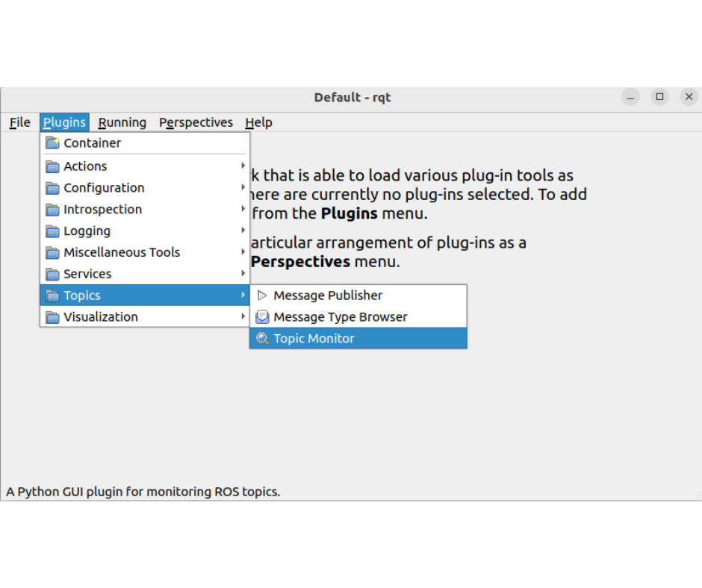This screenshot has height=588, width=702.
Task: Maximize the rqt window
Action: [659, 97]
